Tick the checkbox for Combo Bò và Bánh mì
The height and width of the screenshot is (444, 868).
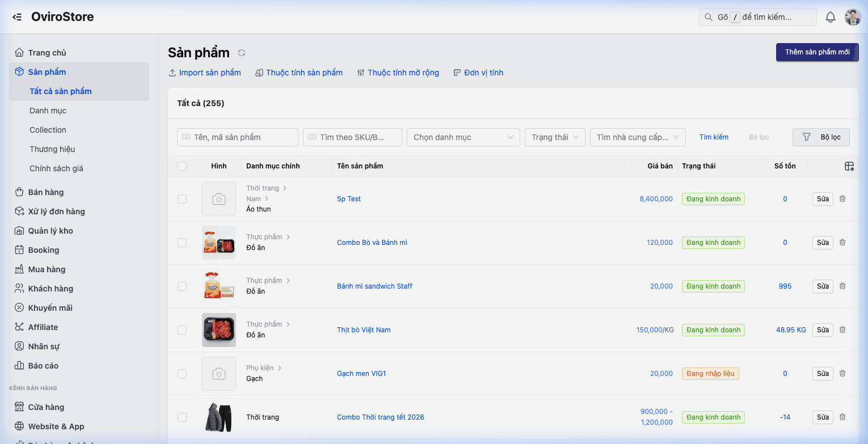click(182, 242)
